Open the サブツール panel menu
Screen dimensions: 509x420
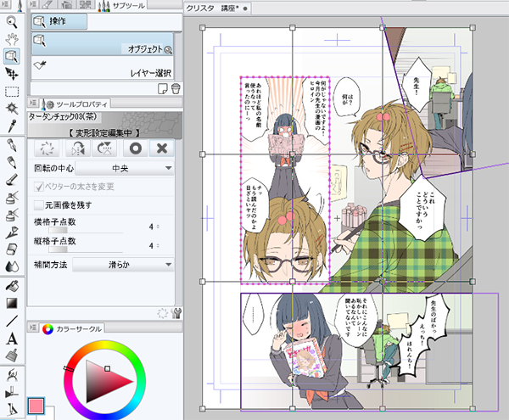[32, 4]
